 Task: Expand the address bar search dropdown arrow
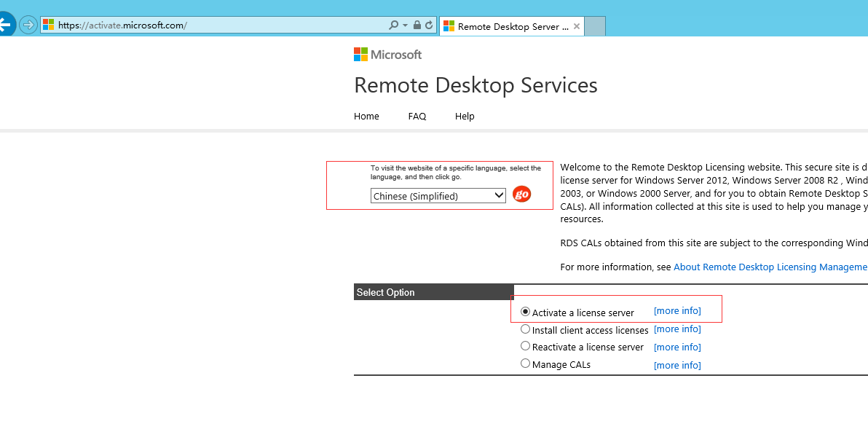(405, 25)
